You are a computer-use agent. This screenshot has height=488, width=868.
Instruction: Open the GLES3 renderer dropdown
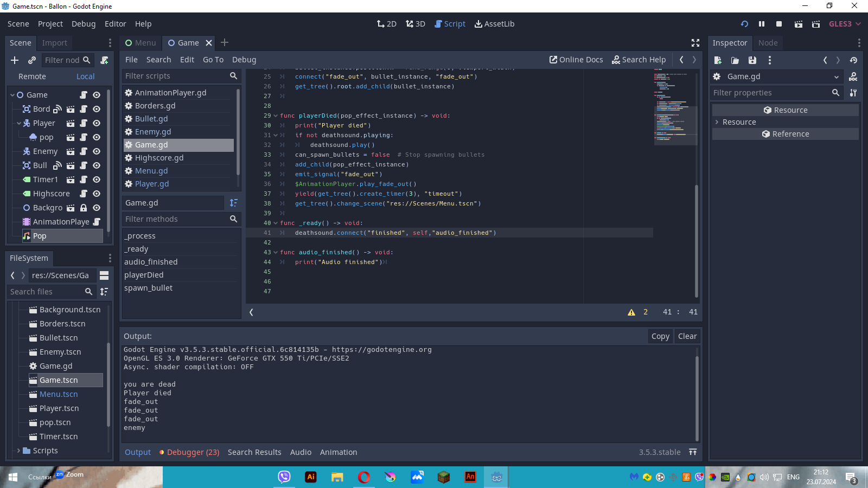pos(845,24)
